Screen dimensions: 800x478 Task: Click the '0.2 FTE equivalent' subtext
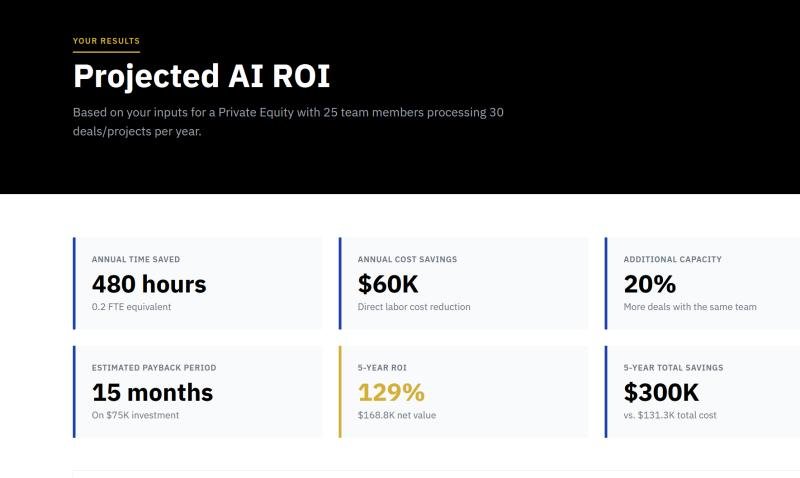coord(131,307)
